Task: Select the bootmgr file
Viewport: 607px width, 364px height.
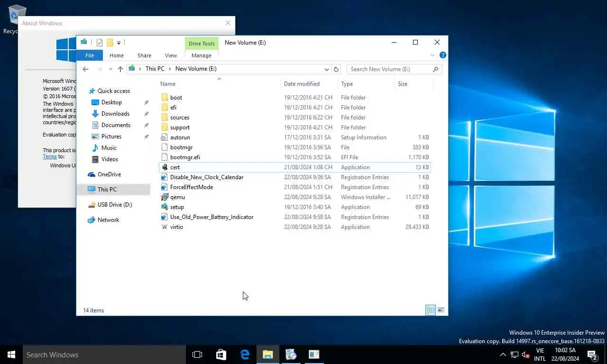Action: [x=294, y=147]
